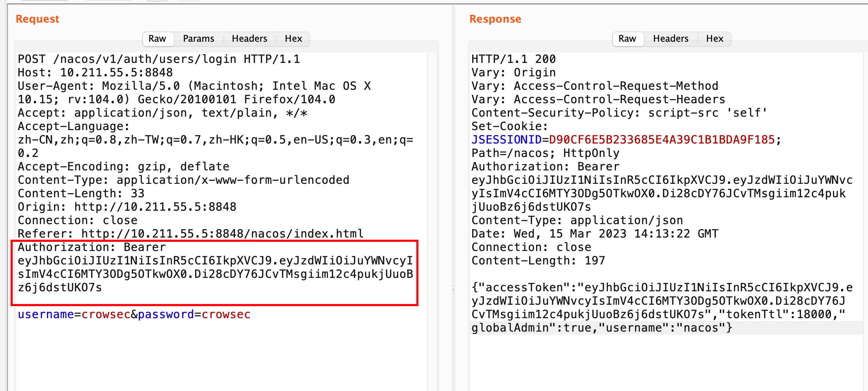Select the Raw tab in Response panel
This screenshot has height=391, width=868.
pyautogui.click(x=627, y=39)
